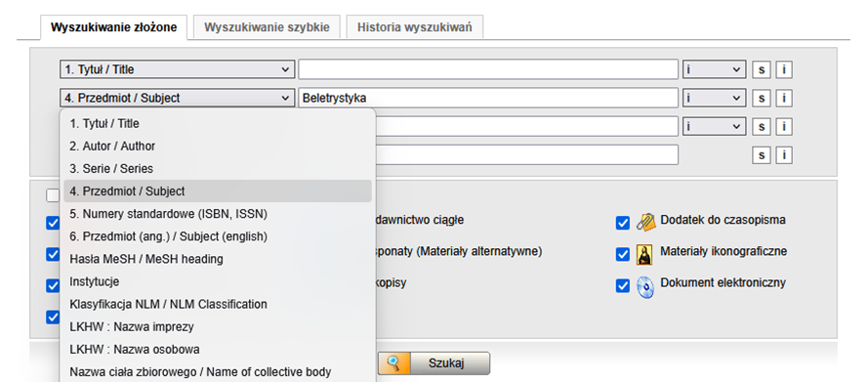Click the magnifier icon beside Szukaj
868x382 pixels.
coord(393,363)
